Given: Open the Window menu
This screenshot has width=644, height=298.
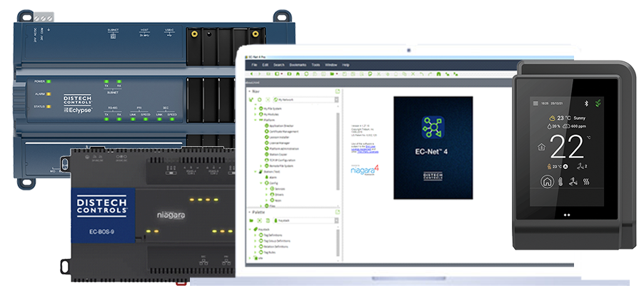Looking at the screenshot, I should pos(331,65).
